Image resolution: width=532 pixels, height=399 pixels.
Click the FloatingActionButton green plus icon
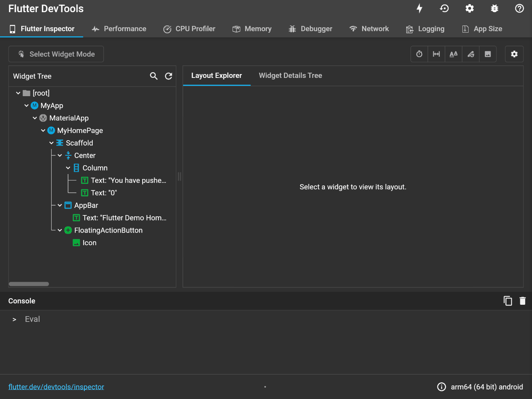[x=68, y=230]
